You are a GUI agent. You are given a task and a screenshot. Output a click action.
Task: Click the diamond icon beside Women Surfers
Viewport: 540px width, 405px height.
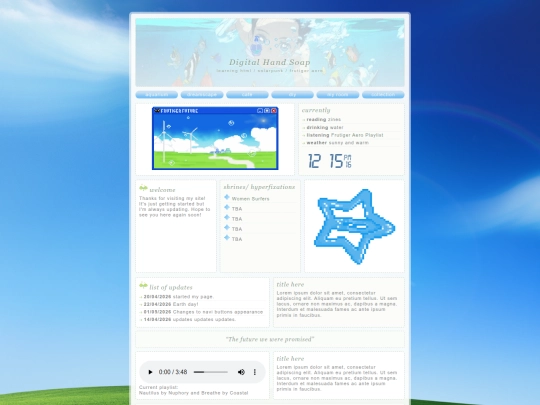227,197
